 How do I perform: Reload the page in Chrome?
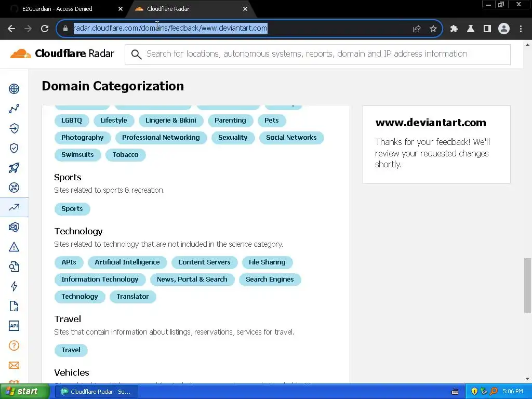[45, 29]
